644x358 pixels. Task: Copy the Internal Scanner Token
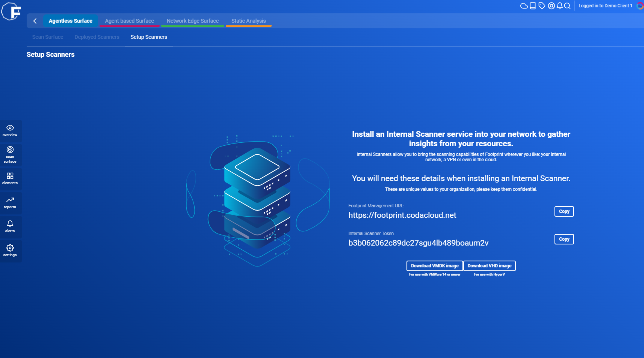(564, 239)
